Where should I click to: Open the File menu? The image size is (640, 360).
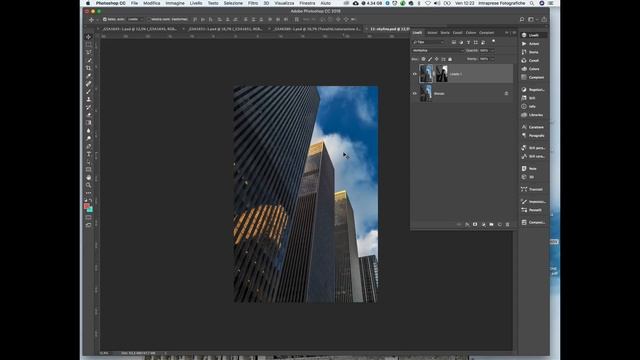pos(134,3)
